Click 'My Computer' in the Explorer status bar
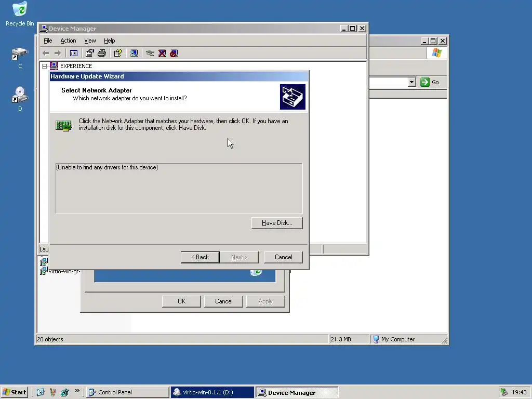532x399 pixels. click(397, 339)
